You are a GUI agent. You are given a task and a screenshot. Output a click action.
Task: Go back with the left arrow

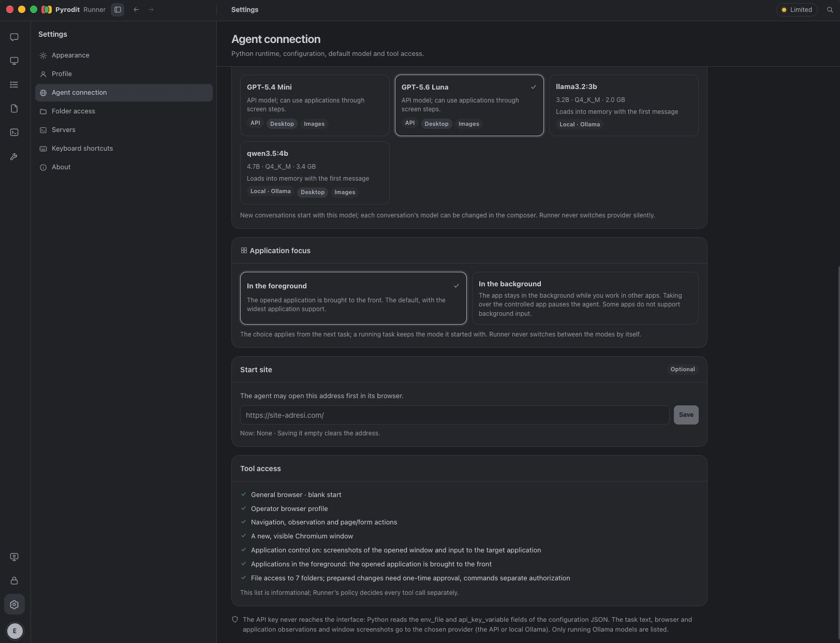(x=136, y=10)
